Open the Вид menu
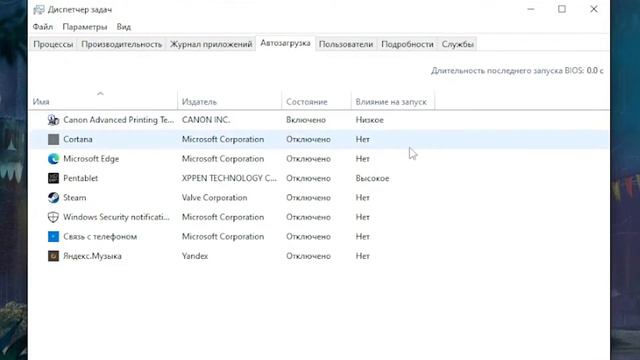Image resolution: width=640 pixels, height=360 pixels. 124,27
